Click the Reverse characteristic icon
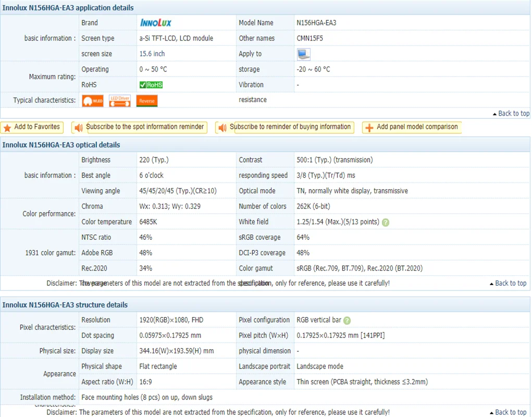 point(147,101)
